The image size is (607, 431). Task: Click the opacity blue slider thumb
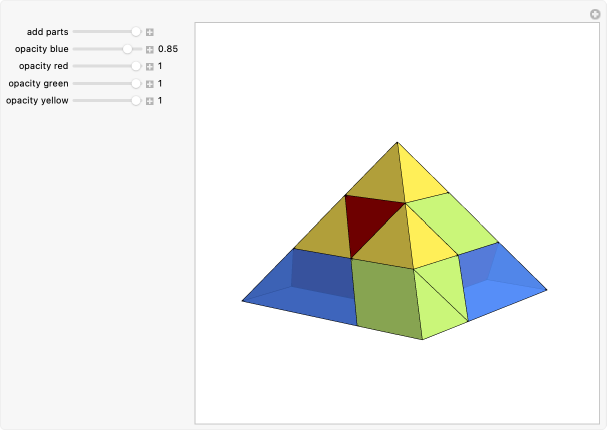point(127,49)
